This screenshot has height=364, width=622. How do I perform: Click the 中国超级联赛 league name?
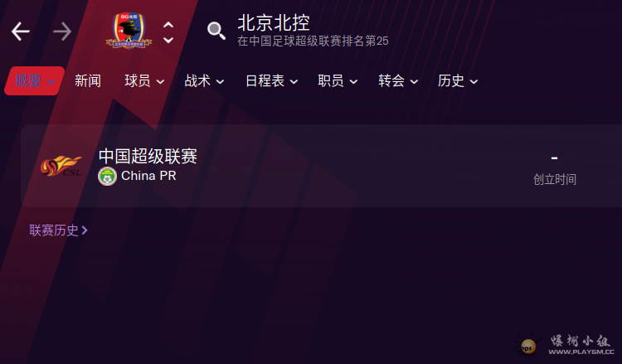pos(148,156)
